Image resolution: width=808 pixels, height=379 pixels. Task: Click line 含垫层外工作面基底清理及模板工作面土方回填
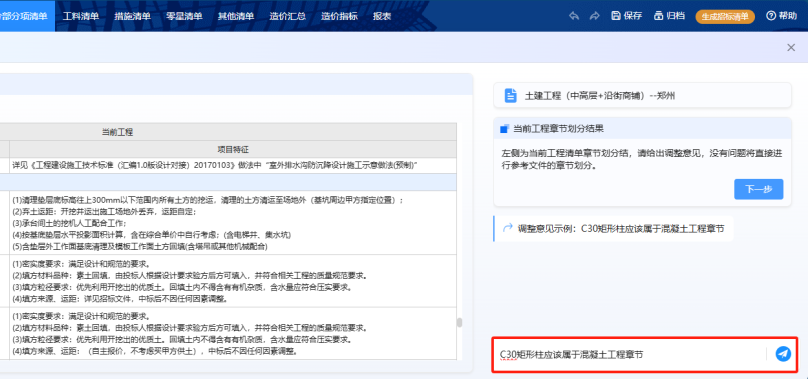(x=140, y=247)
